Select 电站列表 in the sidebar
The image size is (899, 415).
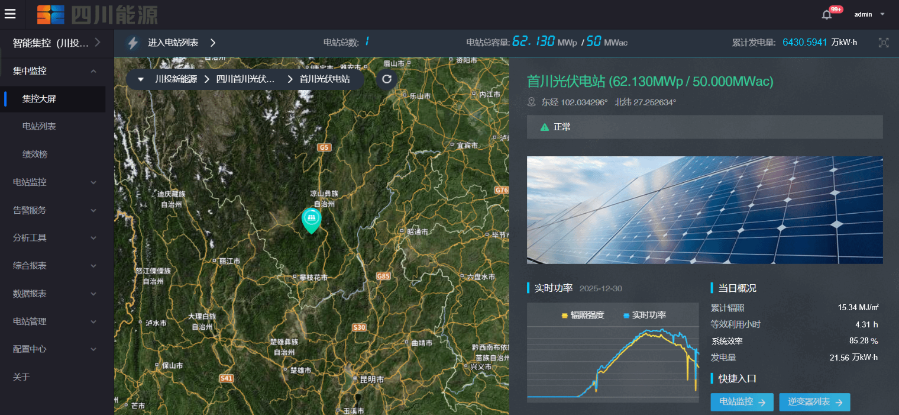tap(39, 127)
